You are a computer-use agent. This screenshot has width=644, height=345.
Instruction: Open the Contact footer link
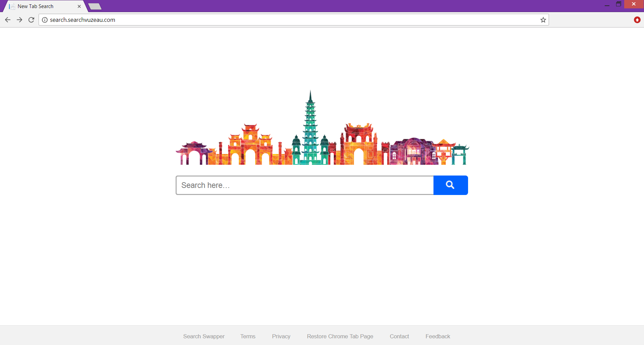coord(399,336)
